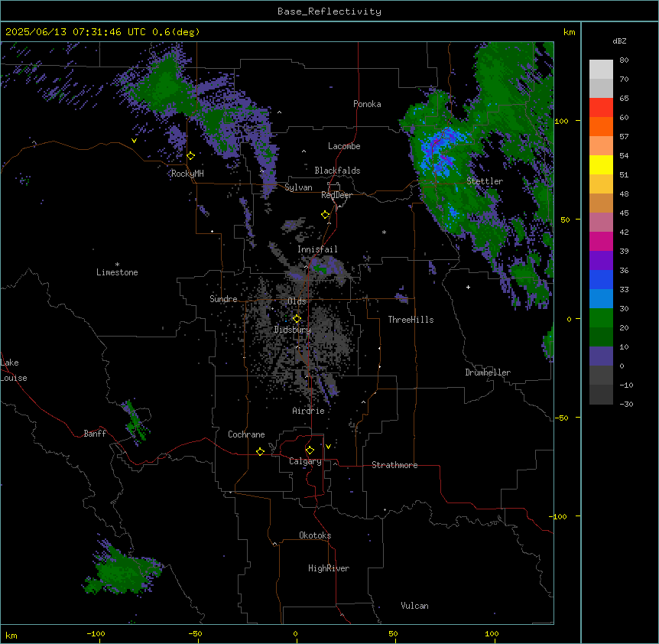The width and height of the screenshot is (659, 644).
Task: Click the Banff label
Action: 95,434
